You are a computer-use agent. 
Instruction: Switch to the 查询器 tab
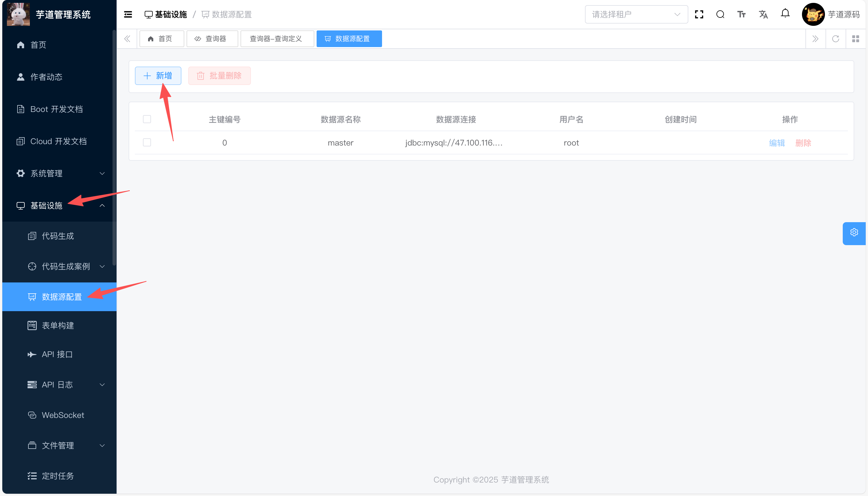coord(212,39)
